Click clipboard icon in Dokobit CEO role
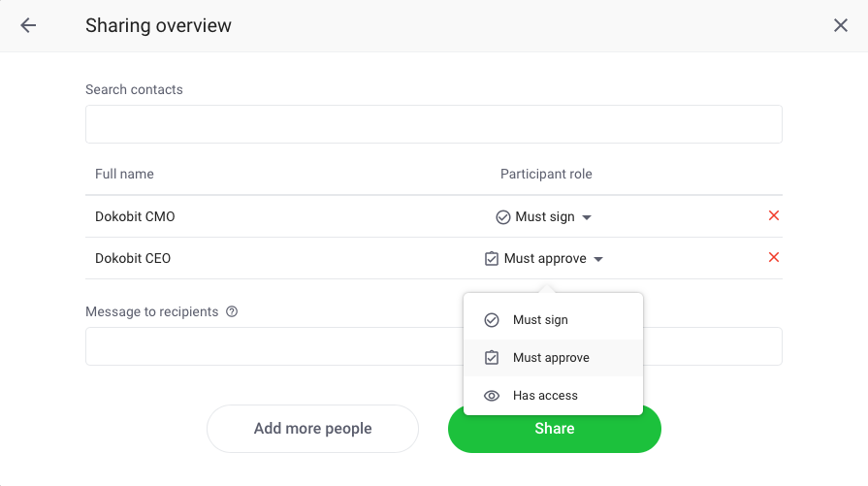Viewport: 868px width, 486px height. (491, 258)
